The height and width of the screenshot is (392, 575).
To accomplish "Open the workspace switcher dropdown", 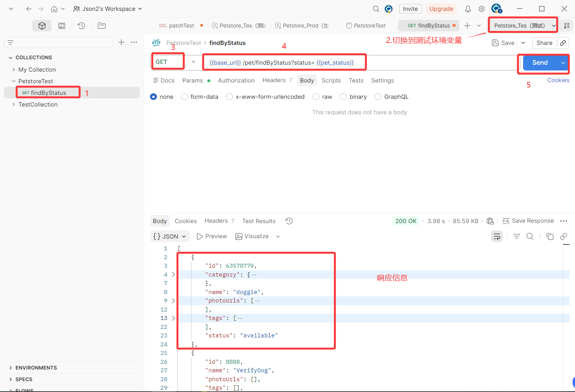I will click(108, 9).
